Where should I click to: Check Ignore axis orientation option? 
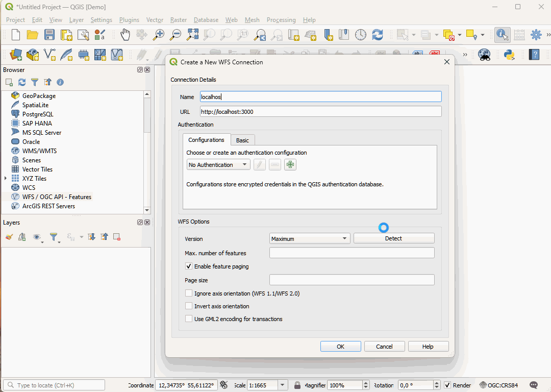pos(189,293)
